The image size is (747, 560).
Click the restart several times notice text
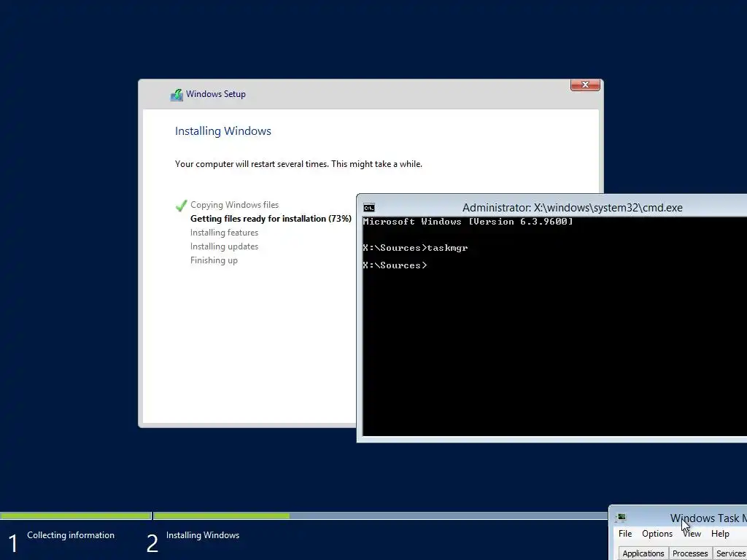coord(298,164)
